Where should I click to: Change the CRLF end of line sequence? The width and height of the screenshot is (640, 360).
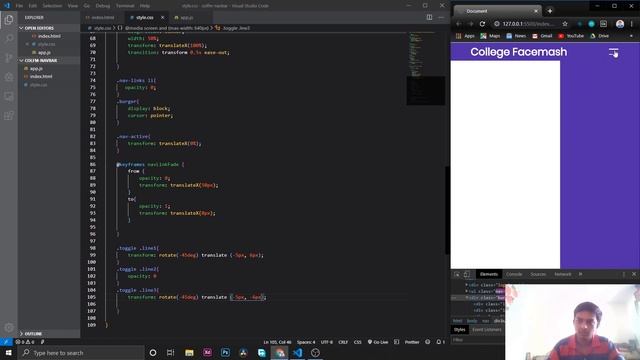343,342
